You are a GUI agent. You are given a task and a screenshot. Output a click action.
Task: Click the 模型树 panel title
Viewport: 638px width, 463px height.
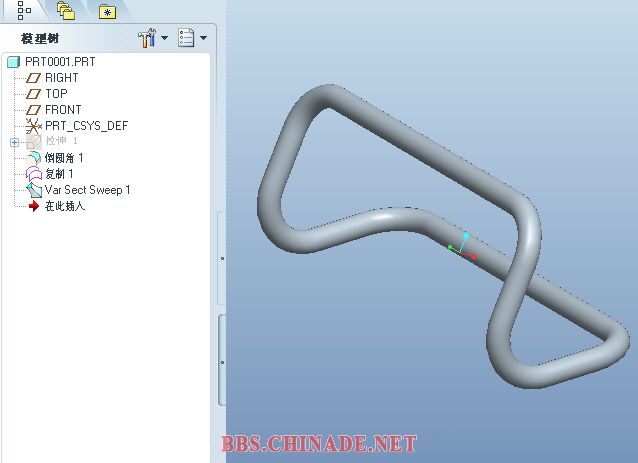click(x=41, y=39)
